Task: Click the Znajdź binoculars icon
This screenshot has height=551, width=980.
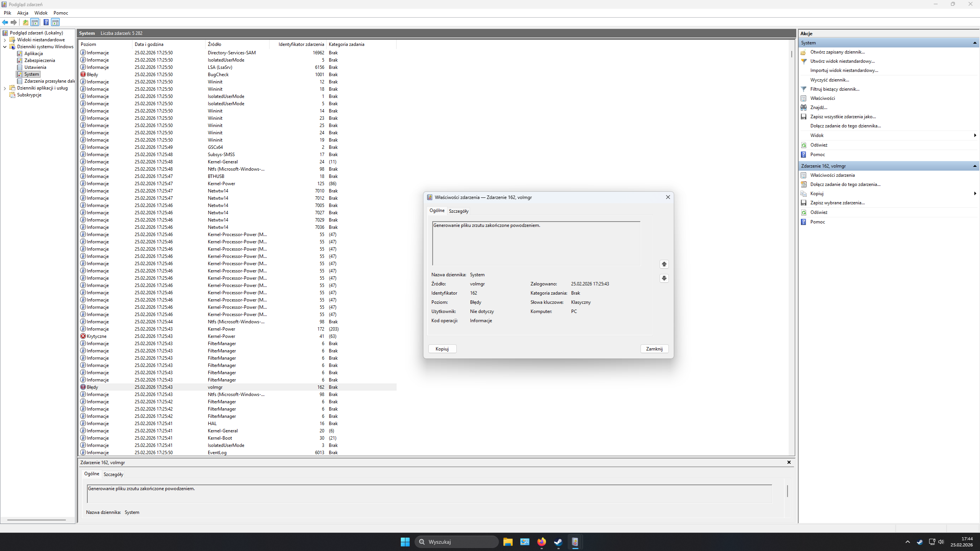Action: [x=804, y=108]
